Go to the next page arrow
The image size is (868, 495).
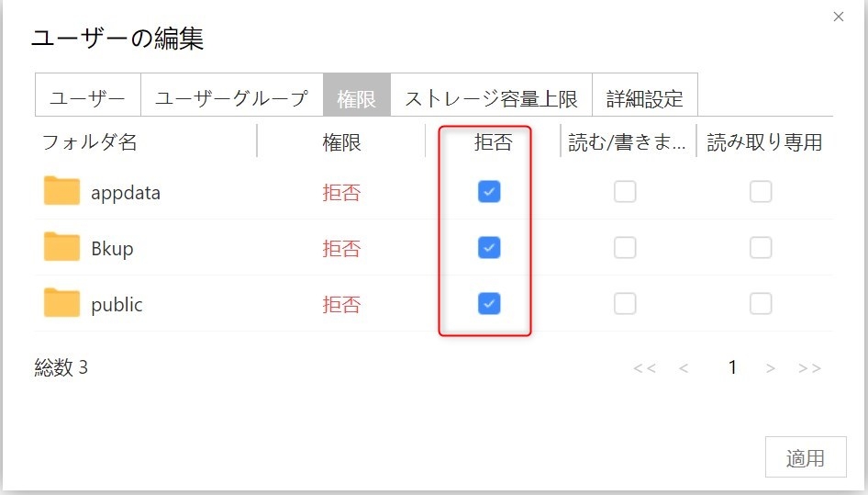771,368
